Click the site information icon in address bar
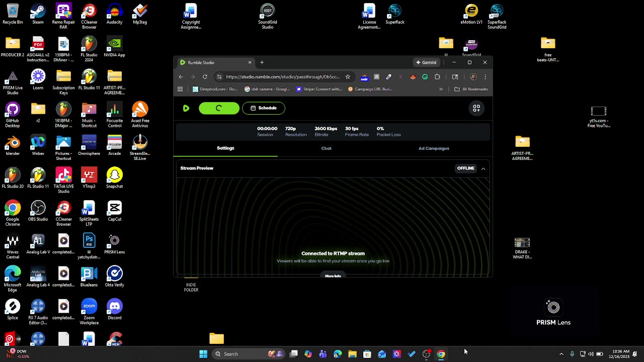 coord(219,77)
